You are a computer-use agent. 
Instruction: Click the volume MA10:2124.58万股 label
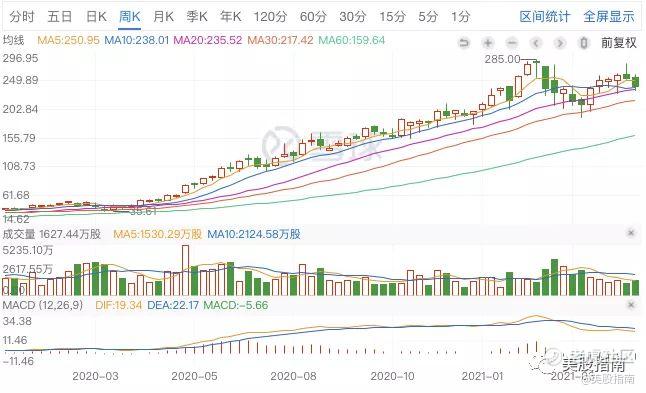254,234
